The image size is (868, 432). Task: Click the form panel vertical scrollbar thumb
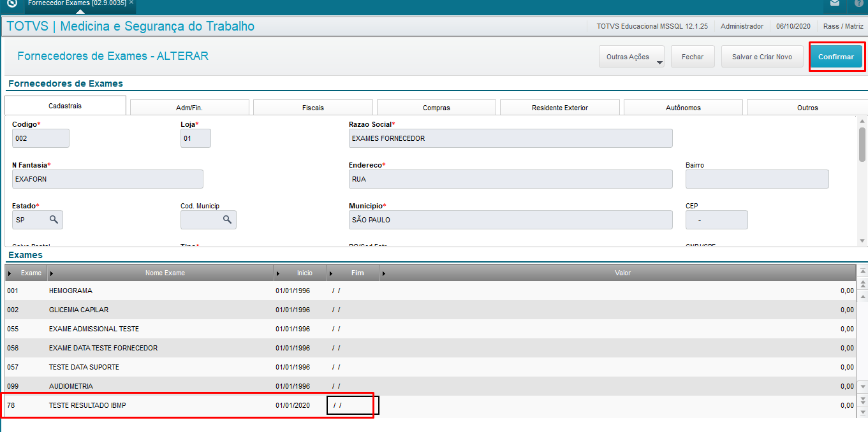click(862, 145)
